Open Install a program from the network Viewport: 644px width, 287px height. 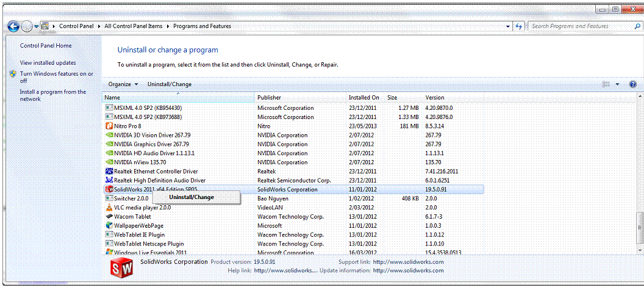click(53, 95)
